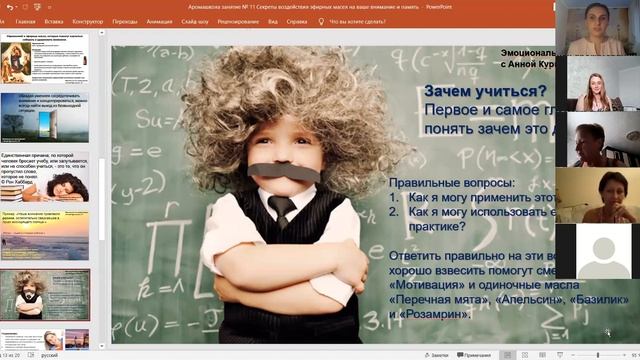
Task: Click the zoom slider handle
Action: [x=598, y=355]
